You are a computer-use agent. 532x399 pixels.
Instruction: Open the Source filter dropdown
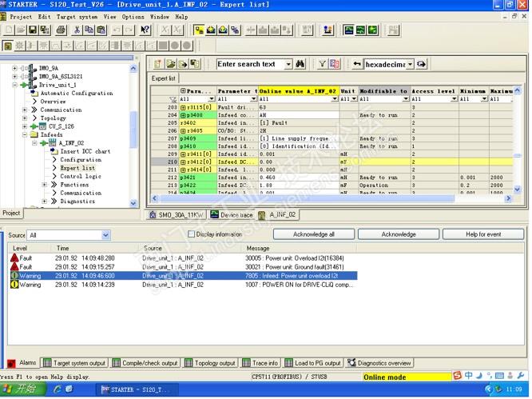[x=105, y=235]
